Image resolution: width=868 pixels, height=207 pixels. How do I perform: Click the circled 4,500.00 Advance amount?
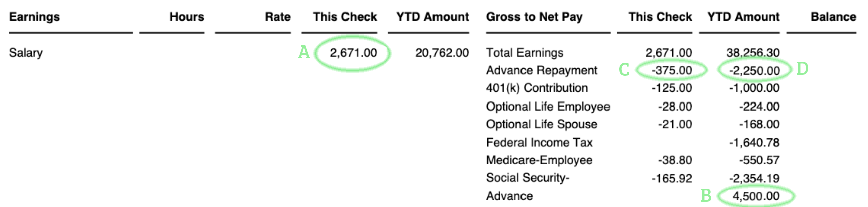tap(756, 196)
